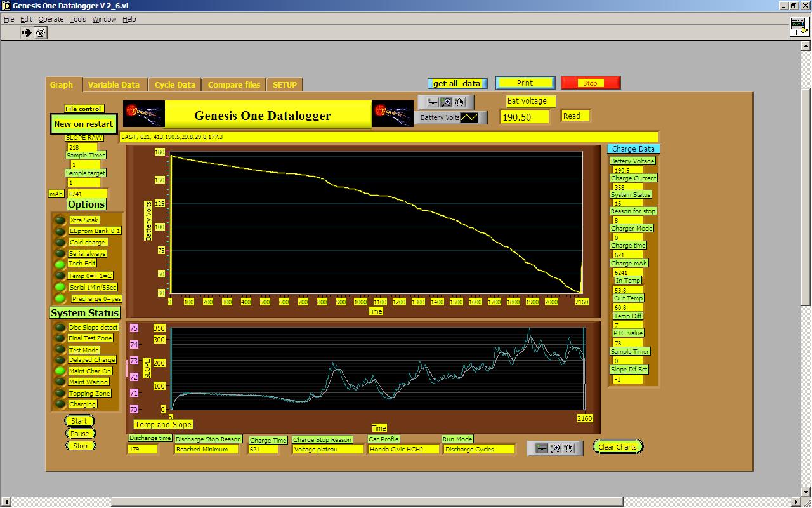
Task: Toggle the EEprom Bank 0-1 option LED
Action: 60,231
